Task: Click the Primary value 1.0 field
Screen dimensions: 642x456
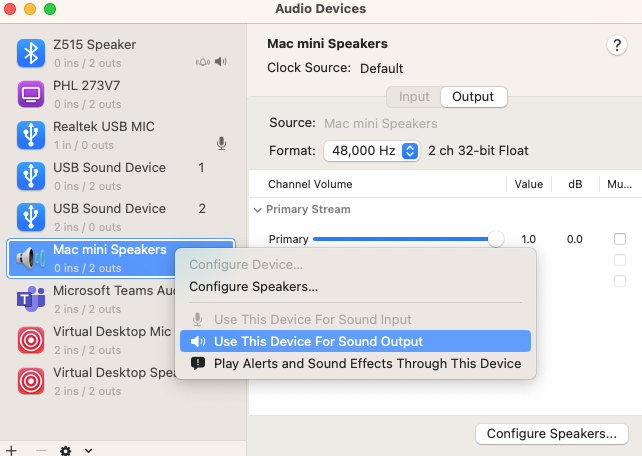Action: coord(528,239)
